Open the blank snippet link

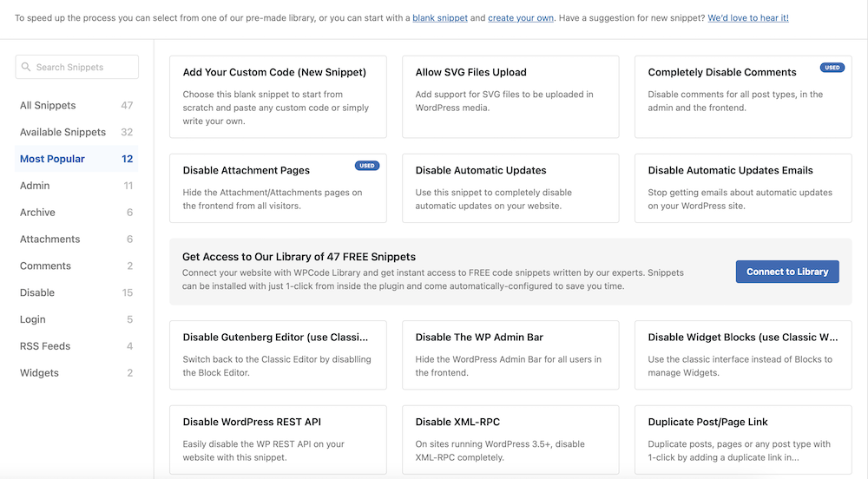pyautogui.click(x=440, y=17)
